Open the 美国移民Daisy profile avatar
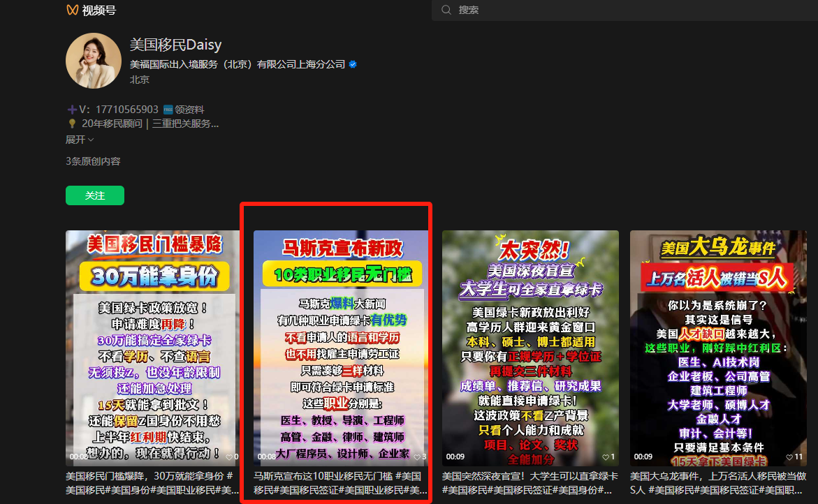 94,61
